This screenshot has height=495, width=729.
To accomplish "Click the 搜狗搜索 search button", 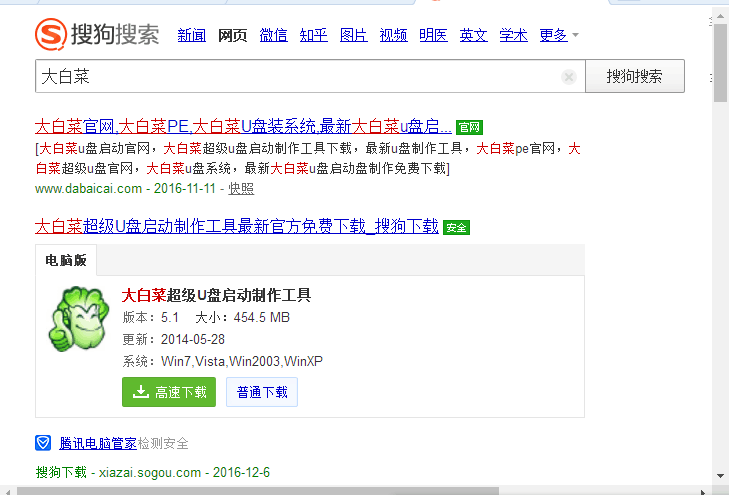I will (635, 76).
